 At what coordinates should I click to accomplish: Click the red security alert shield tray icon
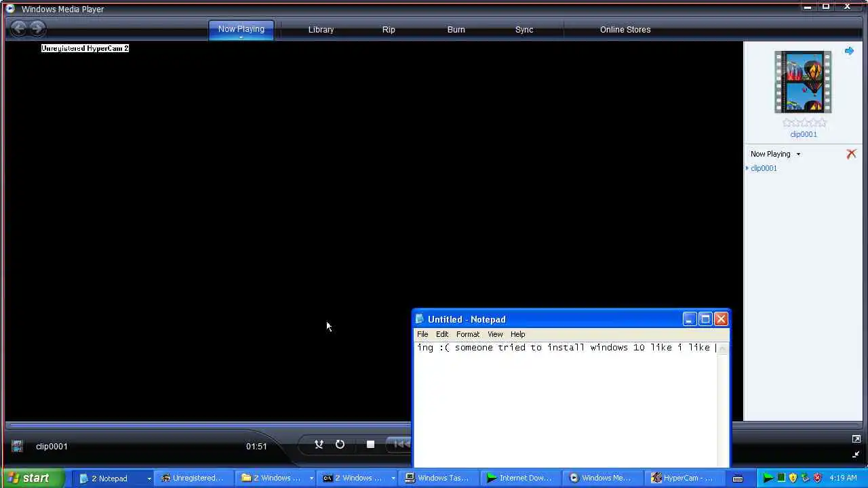pyautogui.click(x=817, y=478)
